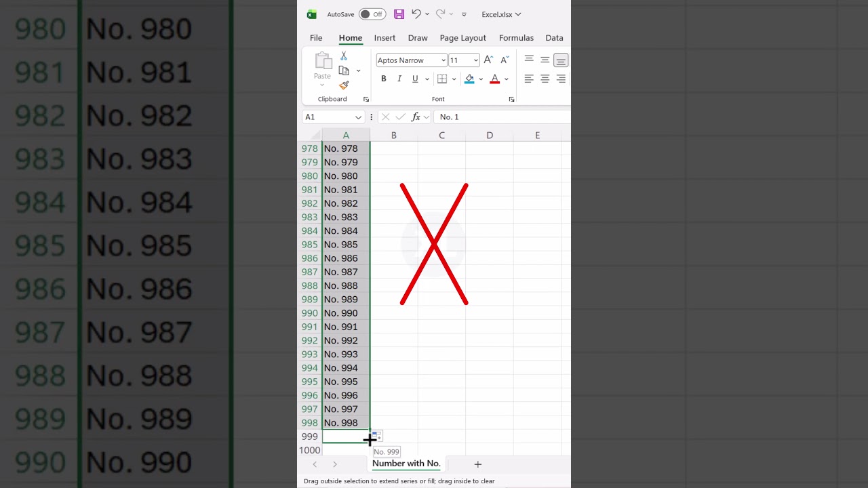Image resolution: width=868 pixels, height=488 pixels.
Task: Click the Paste clipboard icon
Action: [323, 61]
